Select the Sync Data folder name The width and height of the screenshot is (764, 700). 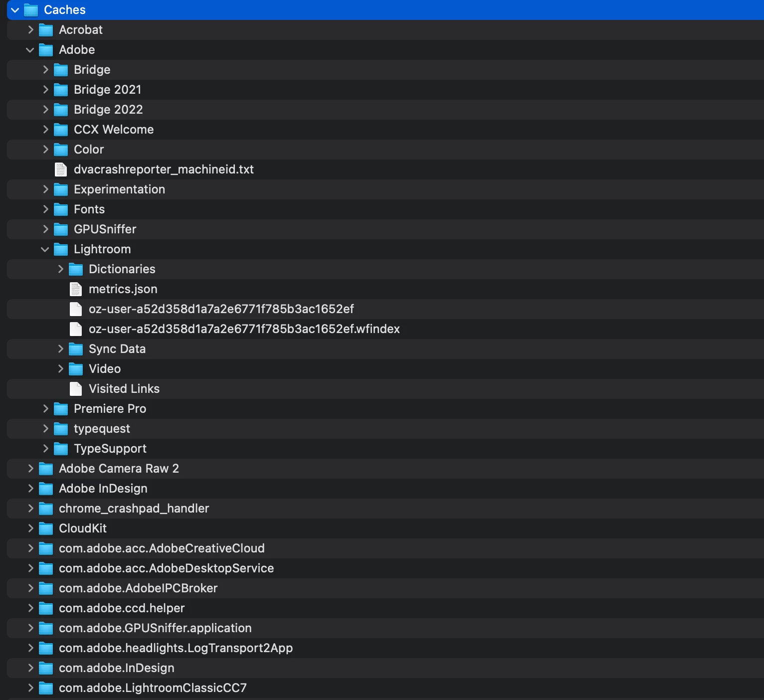[117, 349]
